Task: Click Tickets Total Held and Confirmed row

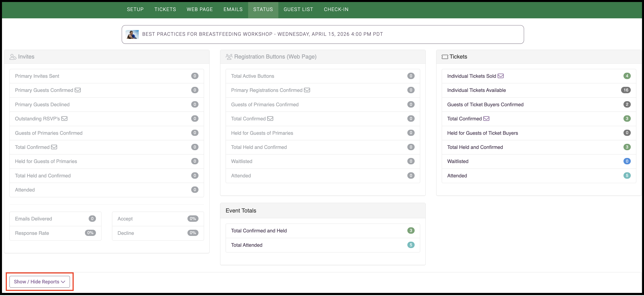Action: (539, 147)
